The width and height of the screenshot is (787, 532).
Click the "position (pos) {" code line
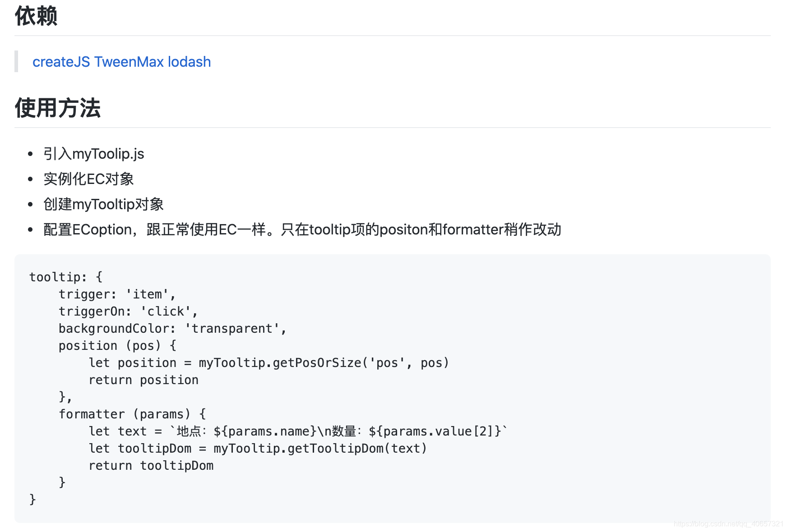117,345
